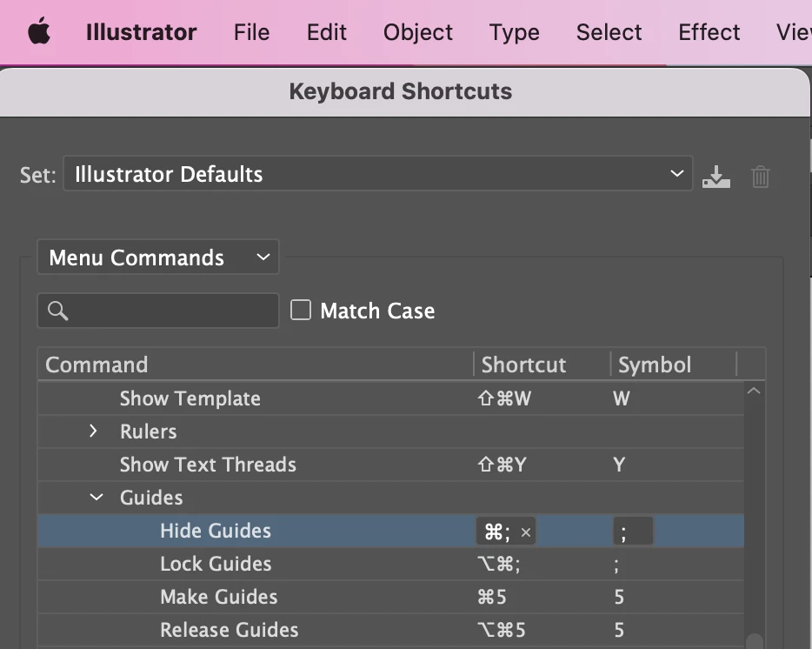Open the File menu
Screen dimensions: 812x649
pos(251,32)
